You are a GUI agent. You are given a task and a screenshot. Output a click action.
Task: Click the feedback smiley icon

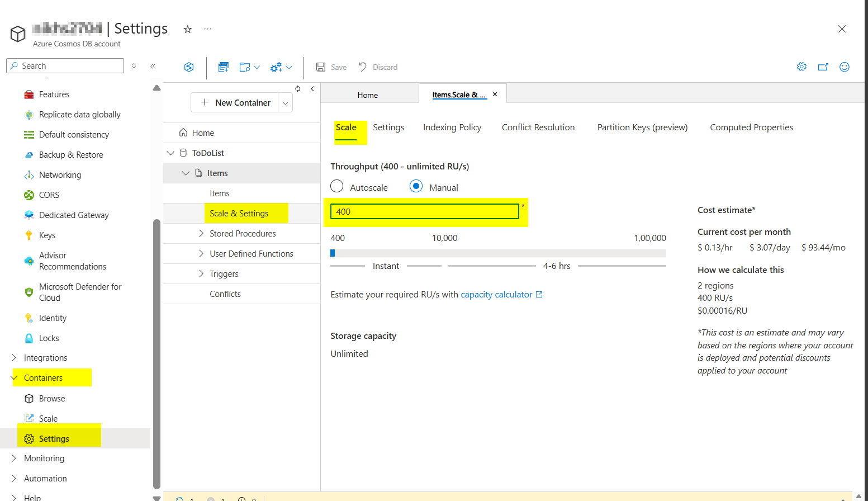845,67
